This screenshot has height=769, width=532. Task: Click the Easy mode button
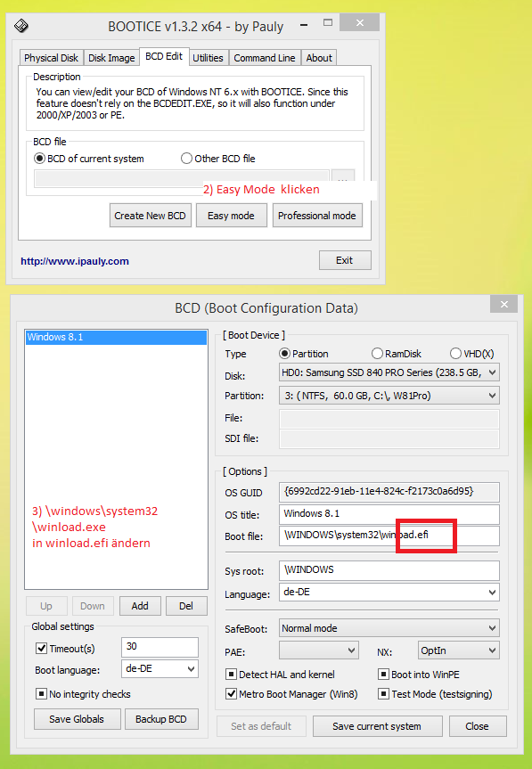point(231,216)
